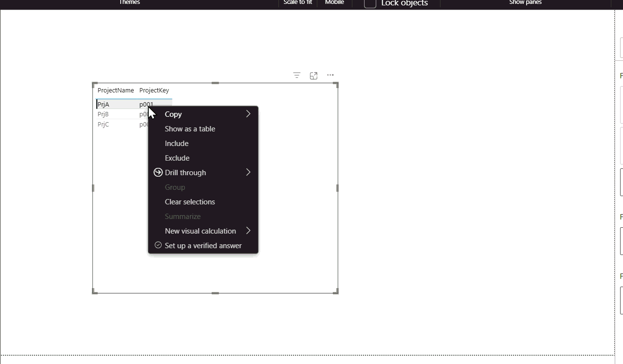Image resolution: width=623 pixels, height=364 pixels.
Task: Select Set up a verified answer
Action: tap(203, 246)
